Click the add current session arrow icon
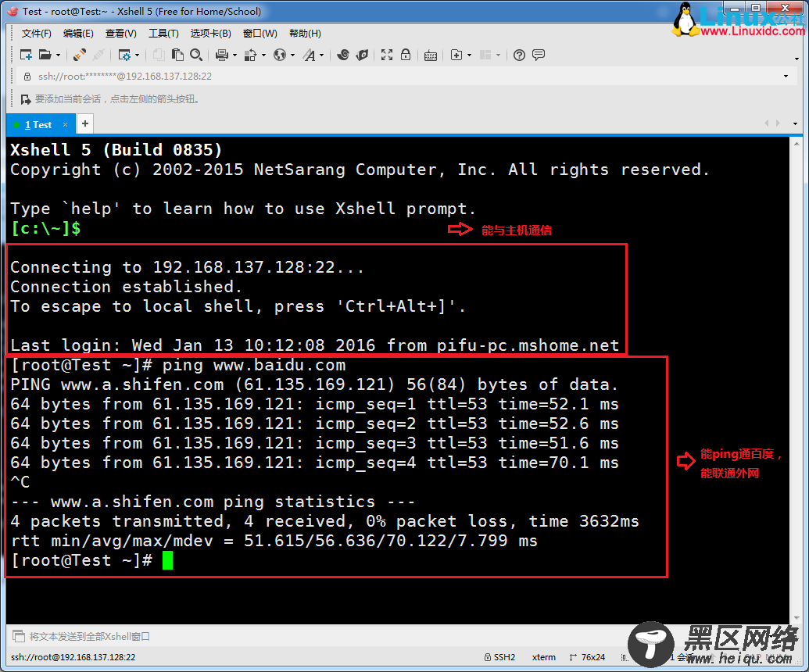Image resolution: width=809 pixels, height=672 pixels. (x=25, y=99)
